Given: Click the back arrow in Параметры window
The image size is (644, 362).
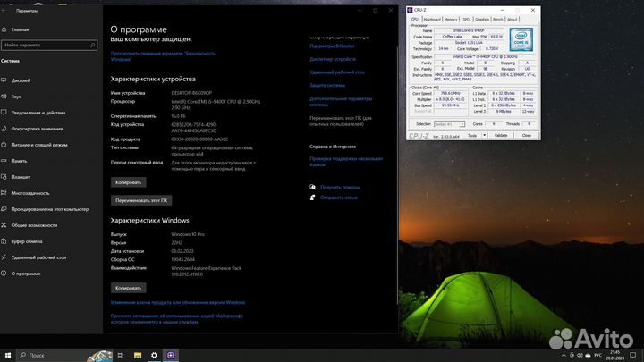Looking at the screenshot, I should (4, 11).
